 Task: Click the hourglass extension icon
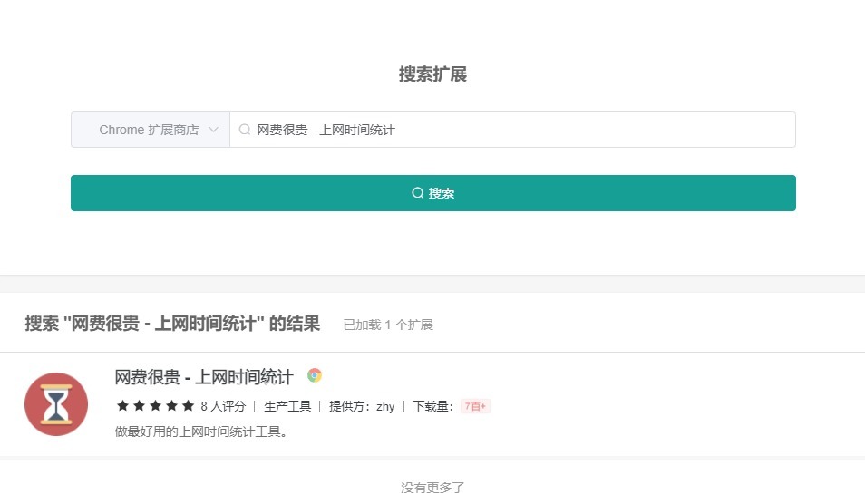coord(56,404)
